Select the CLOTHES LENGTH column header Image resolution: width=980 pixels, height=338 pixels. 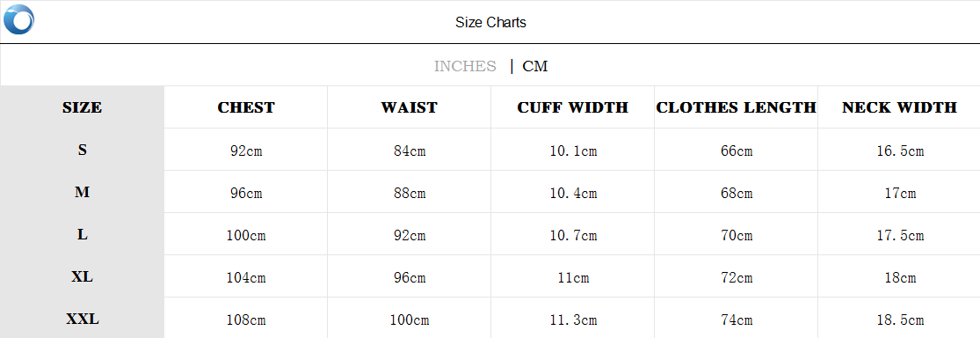(737, 107)
